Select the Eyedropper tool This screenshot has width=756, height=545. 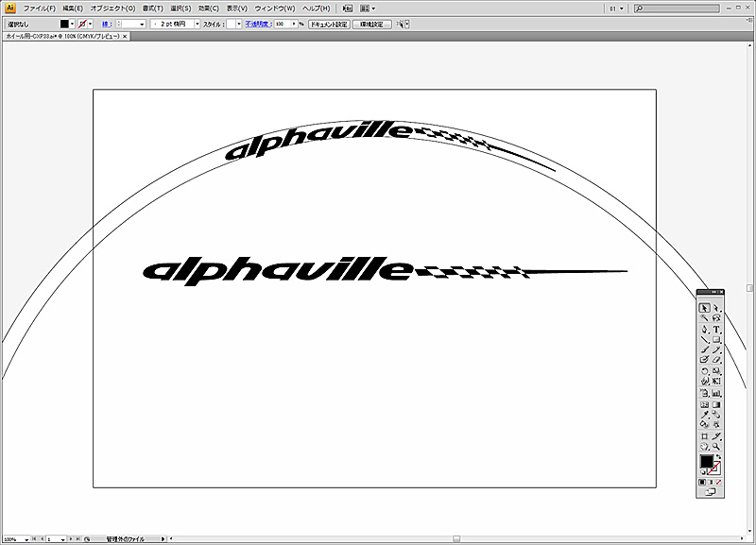click(704, 415)
